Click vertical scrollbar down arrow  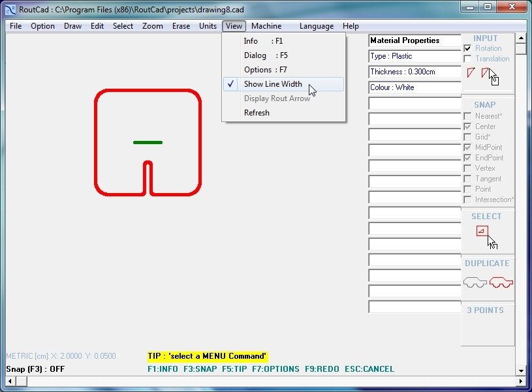pyautogui.click(x=521, y=370)
